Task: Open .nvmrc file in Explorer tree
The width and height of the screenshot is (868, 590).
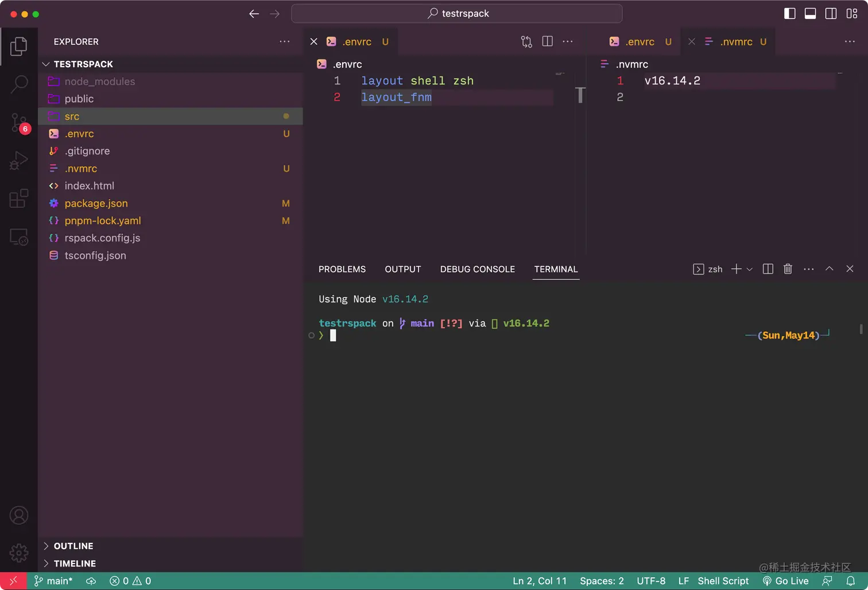Action: point(170,169)
